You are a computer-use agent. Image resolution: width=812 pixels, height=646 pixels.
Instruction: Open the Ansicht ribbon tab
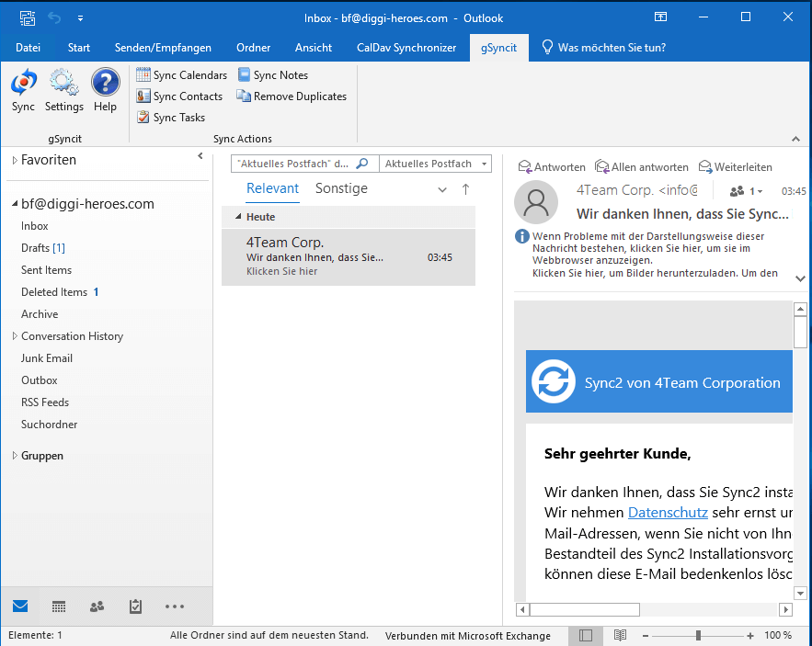[x=314, y=48]
